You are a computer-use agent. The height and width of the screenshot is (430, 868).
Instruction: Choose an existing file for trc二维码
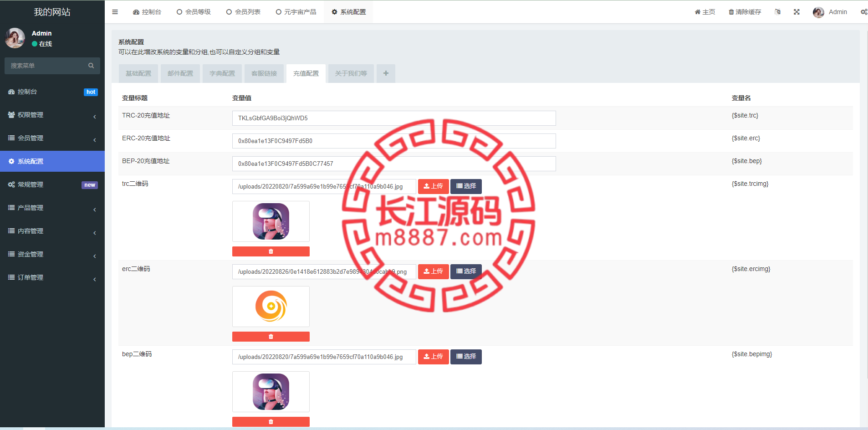pos(466,186)
